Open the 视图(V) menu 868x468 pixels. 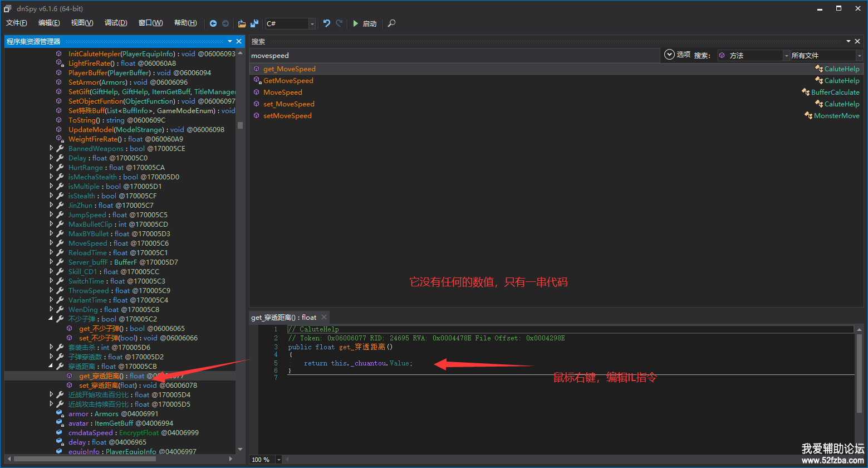tap(82, 23)
